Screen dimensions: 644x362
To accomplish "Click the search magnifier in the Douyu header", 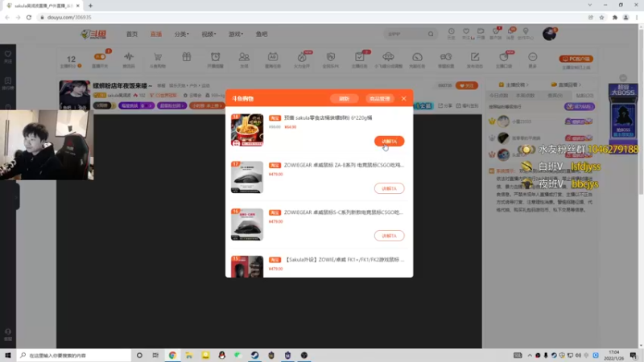I will tap(431, 34).
